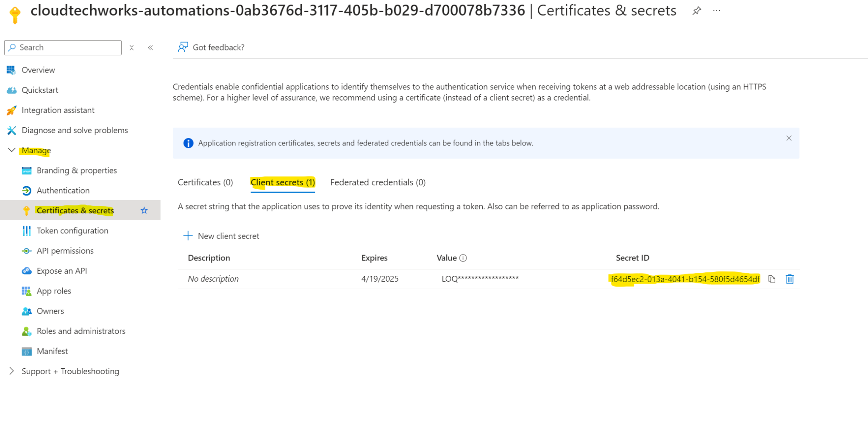The height and width of the screenshot is (431, 868).
Task: Expand Support + Troubleshooting
Action: pyautogui.click(x=11, y=371)
